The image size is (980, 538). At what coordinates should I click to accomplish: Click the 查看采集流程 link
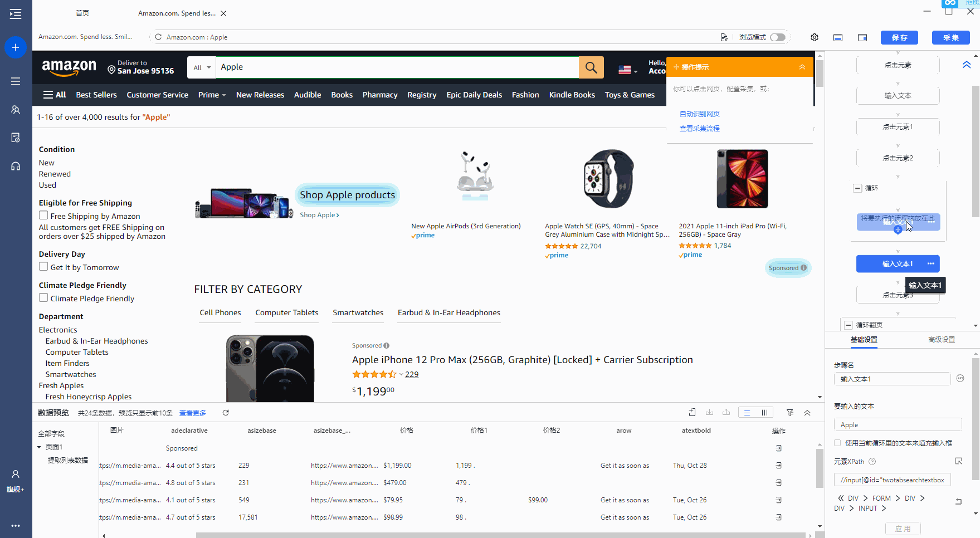(700, 128)
